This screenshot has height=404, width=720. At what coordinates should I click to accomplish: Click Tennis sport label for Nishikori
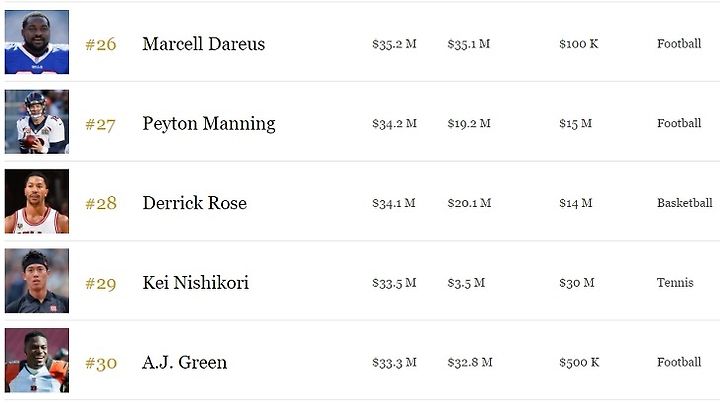click(675, 282)
